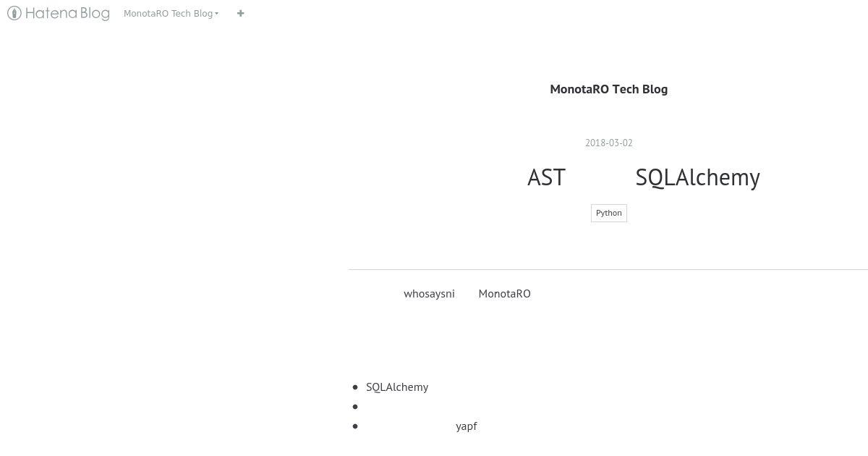Select the yapf bullet list entry

pyautogui.click(x=467, y=426)
